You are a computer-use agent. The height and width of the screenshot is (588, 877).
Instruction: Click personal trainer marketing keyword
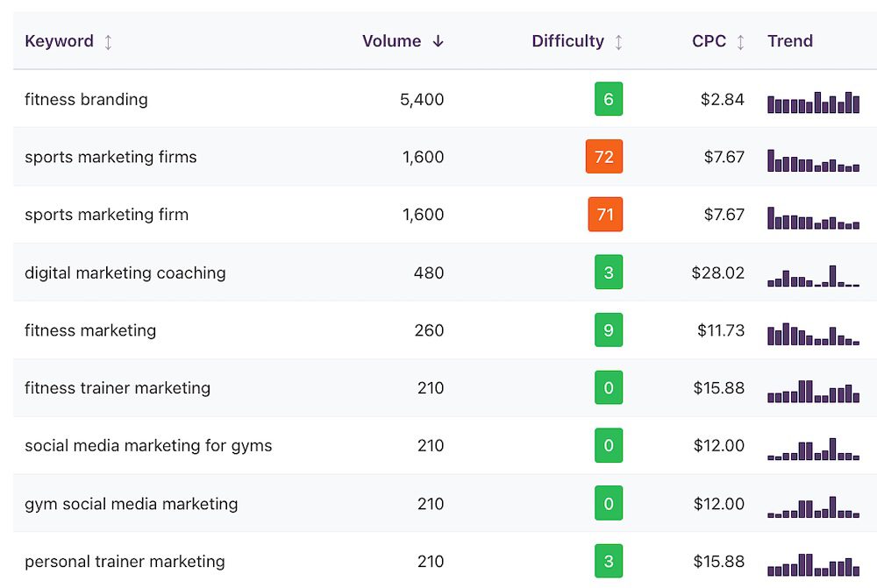[125, 562]
